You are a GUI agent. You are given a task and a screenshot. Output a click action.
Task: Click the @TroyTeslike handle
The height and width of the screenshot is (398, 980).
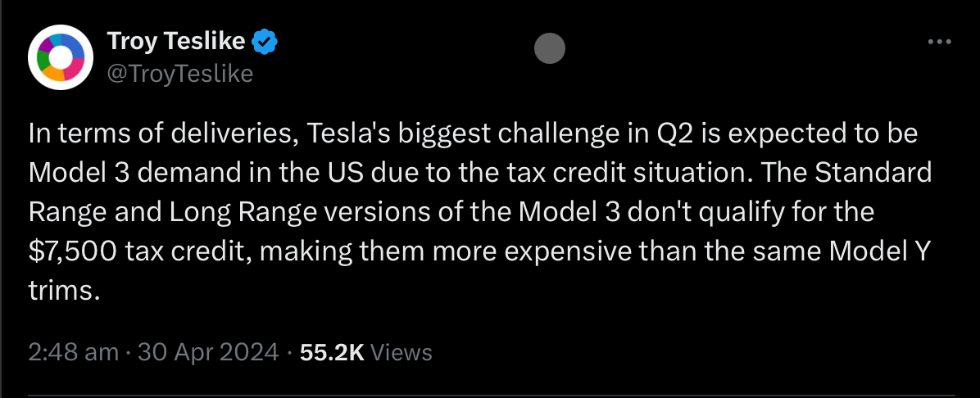tap(180, 74)
